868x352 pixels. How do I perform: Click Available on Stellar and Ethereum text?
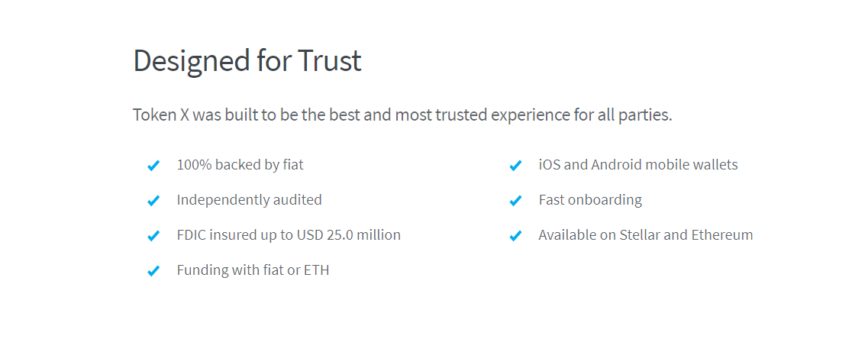[645, 234]
